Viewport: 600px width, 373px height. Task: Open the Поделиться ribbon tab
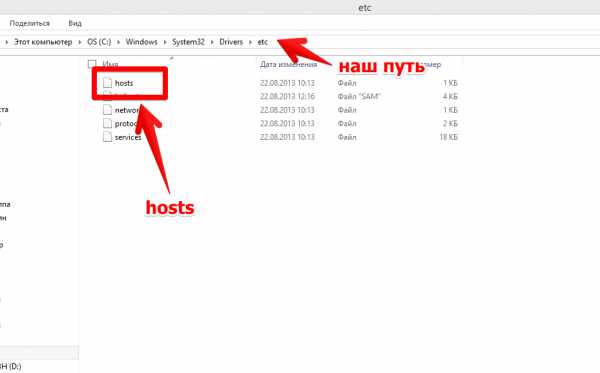tap(29, 23)
